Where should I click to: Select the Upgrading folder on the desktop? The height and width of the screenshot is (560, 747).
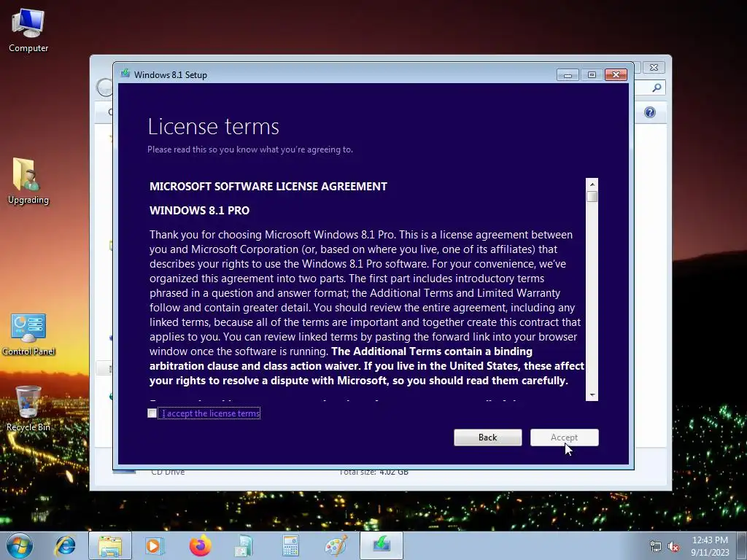[x=28, y=182]
